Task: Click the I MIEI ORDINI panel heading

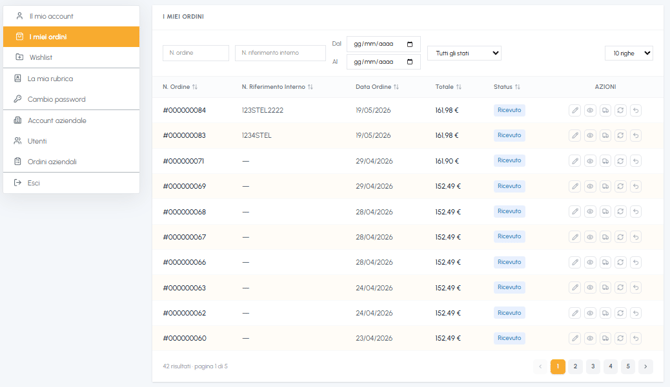Action: 183,17
